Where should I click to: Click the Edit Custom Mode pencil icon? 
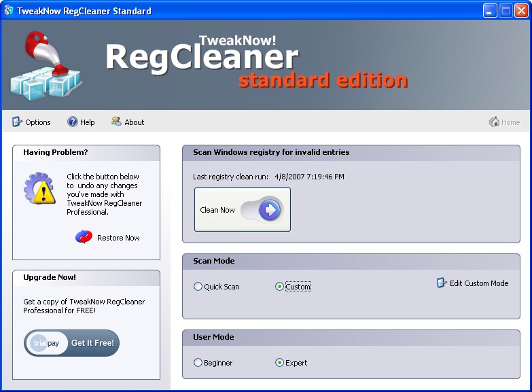(x=442, y=283)
